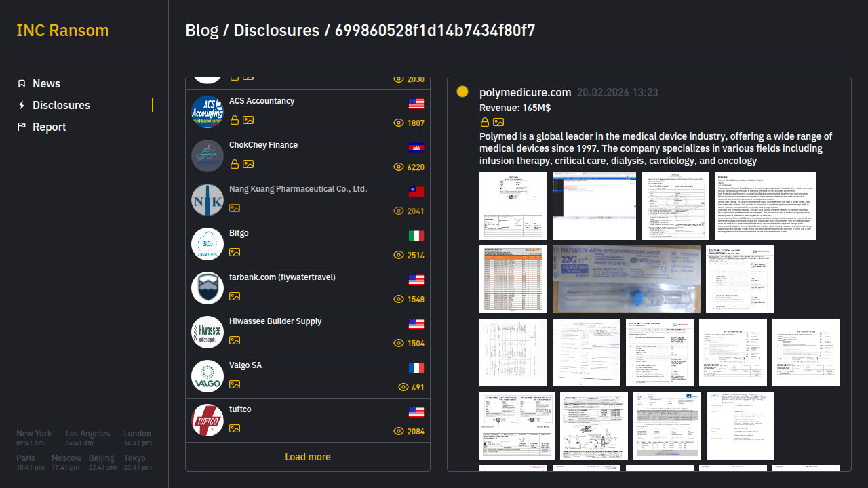Click the Valgo SA logo

[x=208, y=376]
